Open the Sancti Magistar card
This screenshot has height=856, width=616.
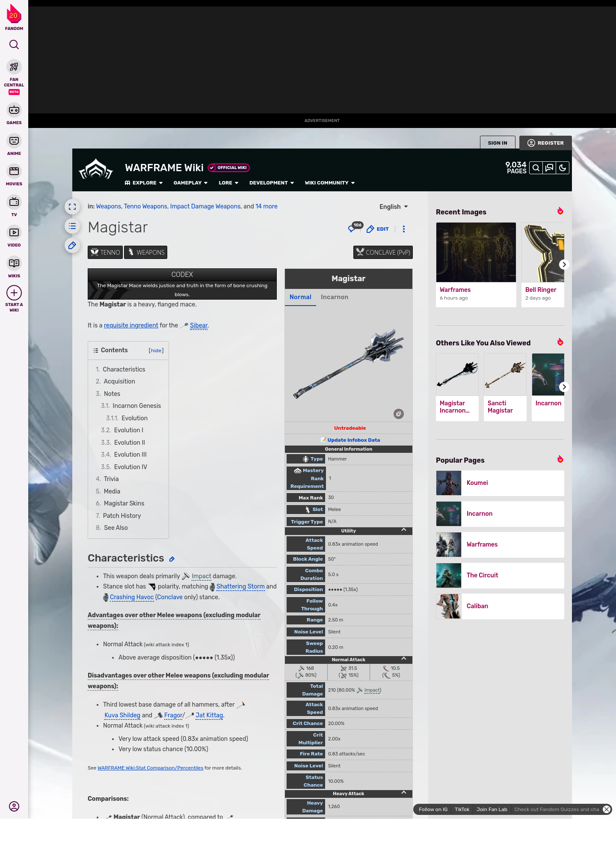point(505,387)
